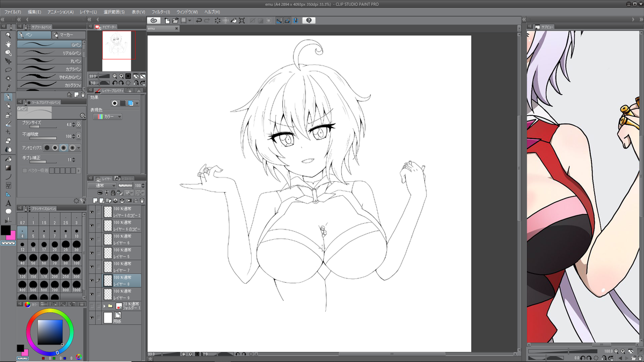Click the new raster layer icon

click(x=95, y=200)
